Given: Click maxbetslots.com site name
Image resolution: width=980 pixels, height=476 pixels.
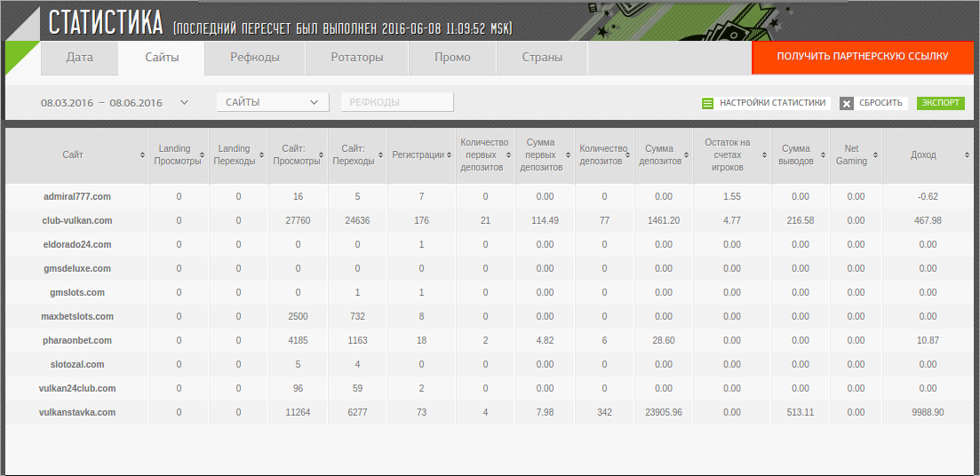Looking at the screenshot, I should (x=77, y=316).
